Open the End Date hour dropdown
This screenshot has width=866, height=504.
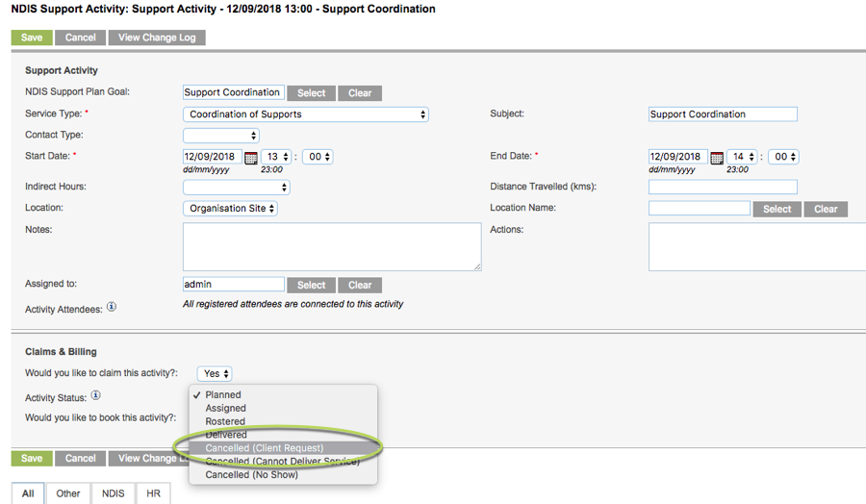742,157
